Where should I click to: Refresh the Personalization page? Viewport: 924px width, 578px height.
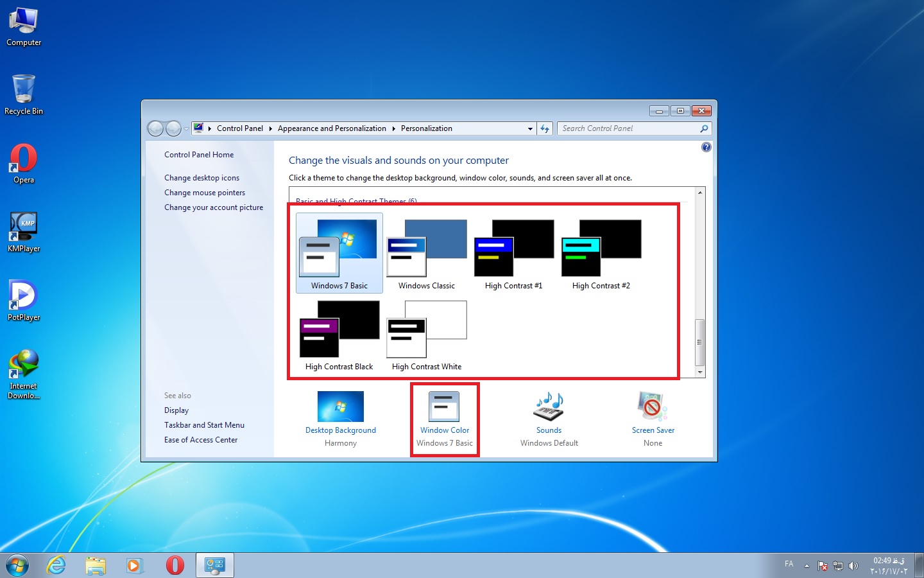tap(545, 128)
